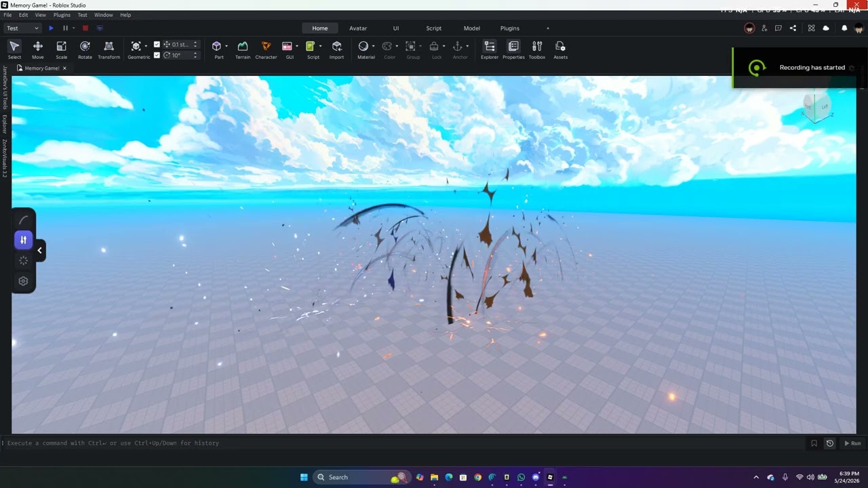Viewport: 868px width, 488px height.
Task: Click the Anchor tool icon
Action: point(458,46)
